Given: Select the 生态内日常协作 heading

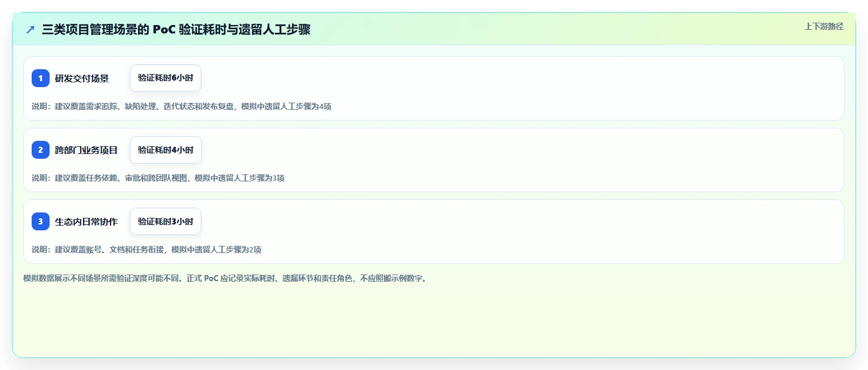Looking at the screenshot, I should pos(87,221).
